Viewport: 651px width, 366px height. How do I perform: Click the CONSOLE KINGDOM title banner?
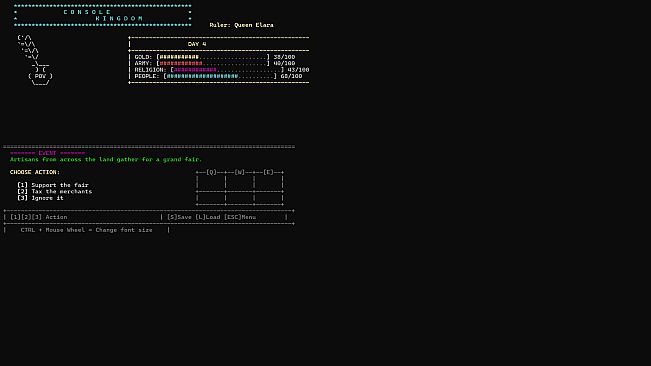coord(103,15)
